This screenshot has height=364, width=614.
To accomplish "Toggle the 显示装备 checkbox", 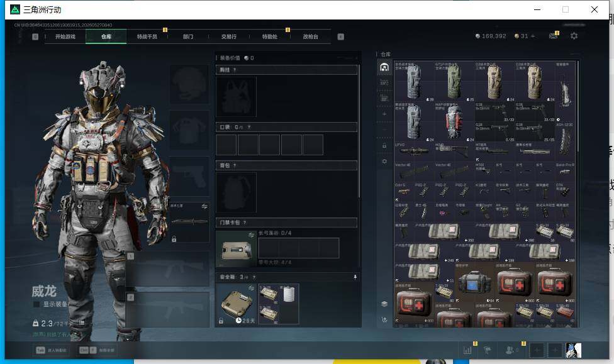I will pos(36,304).
